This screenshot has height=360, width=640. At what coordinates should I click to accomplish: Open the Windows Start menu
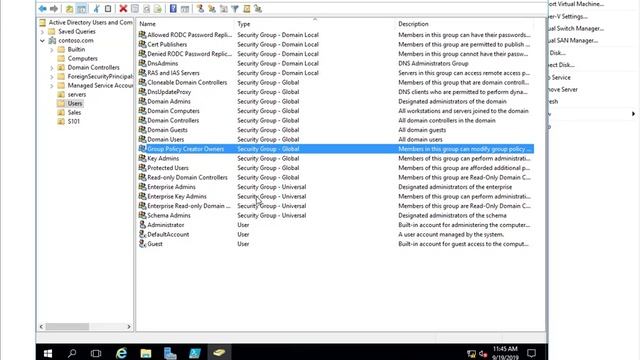[x=48, y=353]
